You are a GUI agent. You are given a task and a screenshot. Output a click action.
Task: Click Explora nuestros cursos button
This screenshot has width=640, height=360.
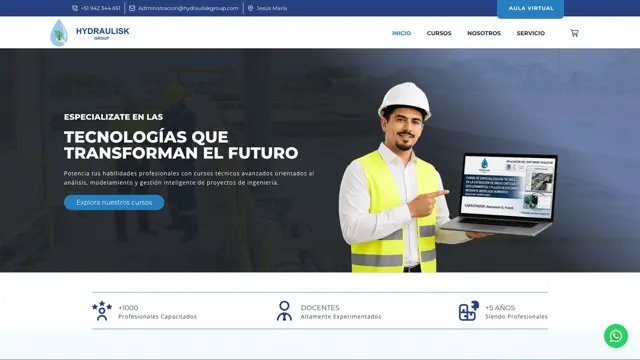114,202
